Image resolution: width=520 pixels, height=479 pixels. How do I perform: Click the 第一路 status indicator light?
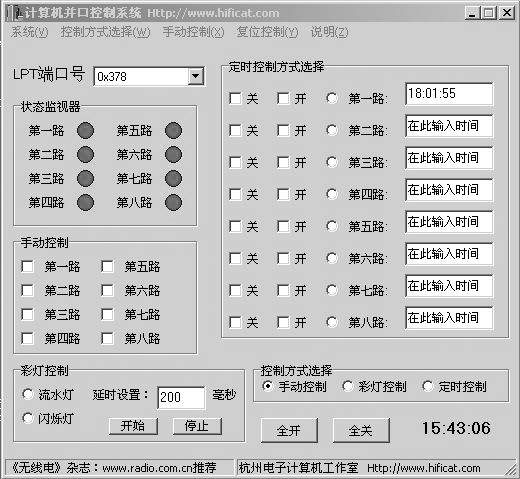coord(85,130)
